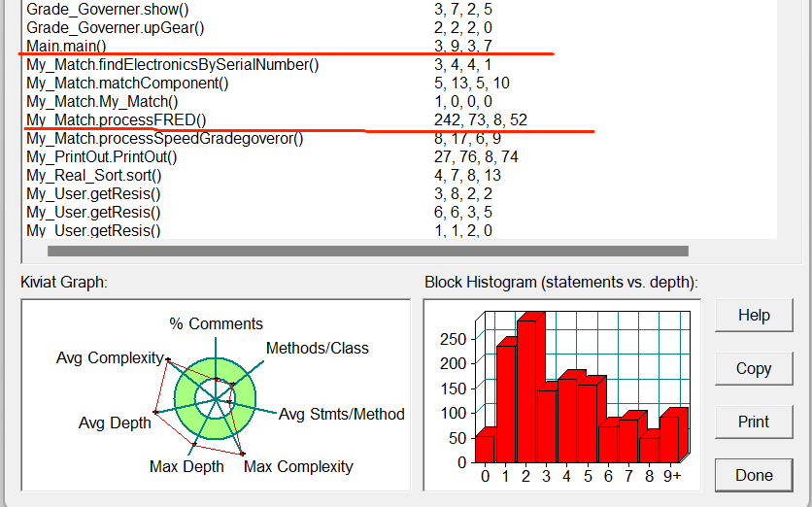The image size is (812, 507).
Task: Click the 'Avg Complexity' Kiviat axis label
Action: 110,357
